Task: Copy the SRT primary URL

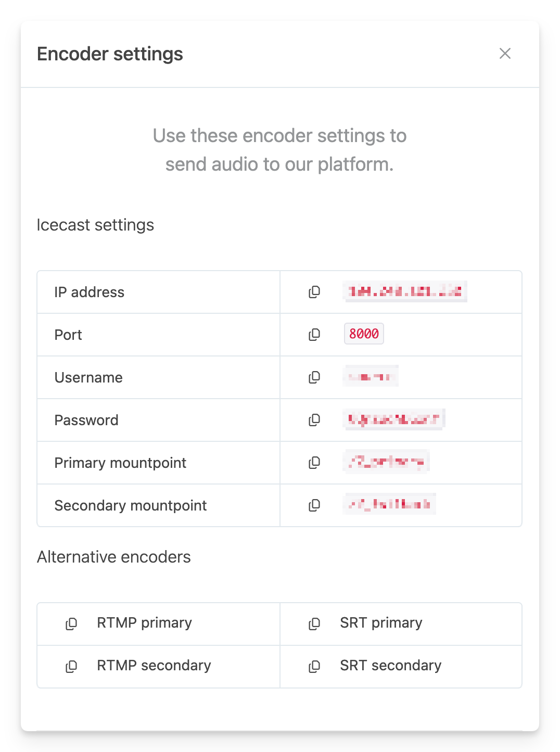Action: [x=314, y=623]
